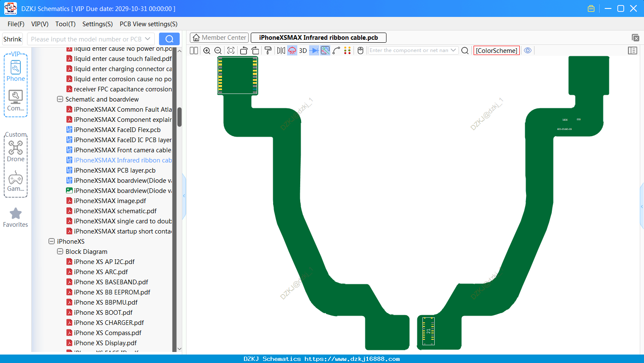Fit the board to screen icon

[231, 50]
